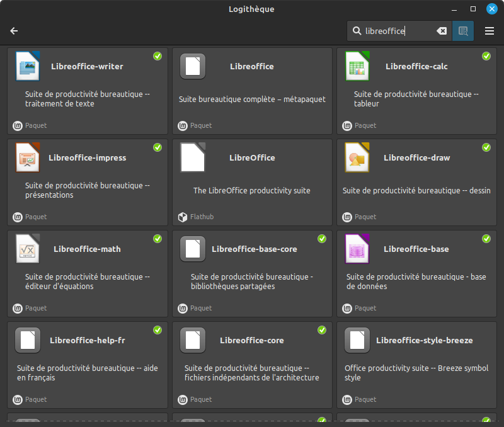
Task: Click the Libreoffice-impress presentation icon
Action: point(28,157)
